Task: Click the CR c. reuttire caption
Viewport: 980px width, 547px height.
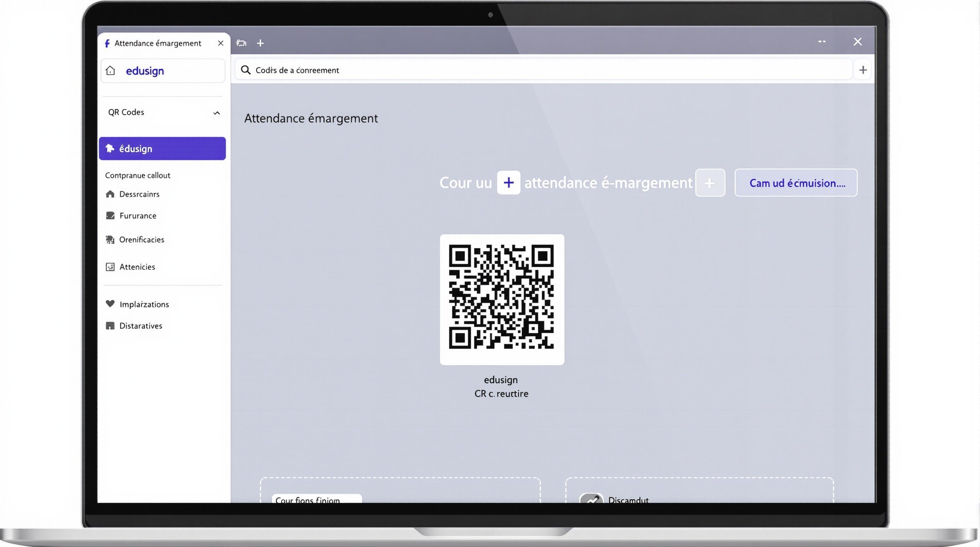Action: click(x=501, y=394)
